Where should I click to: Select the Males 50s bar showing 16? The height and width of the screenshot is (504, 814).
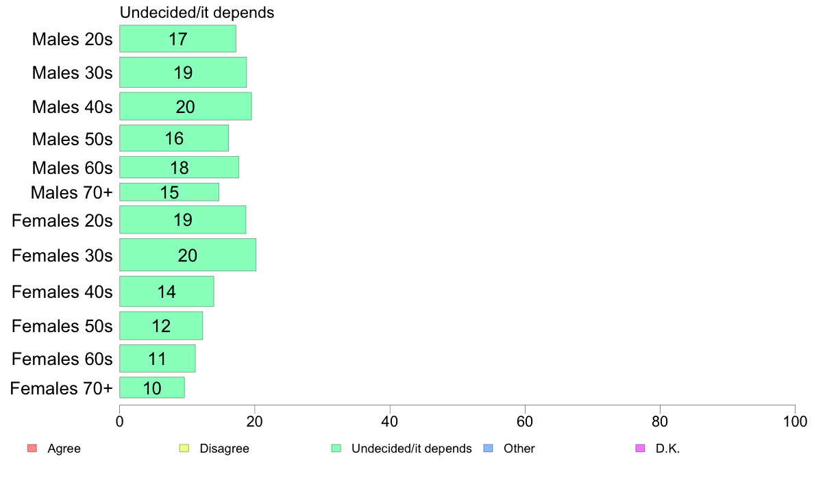(174, 138)
